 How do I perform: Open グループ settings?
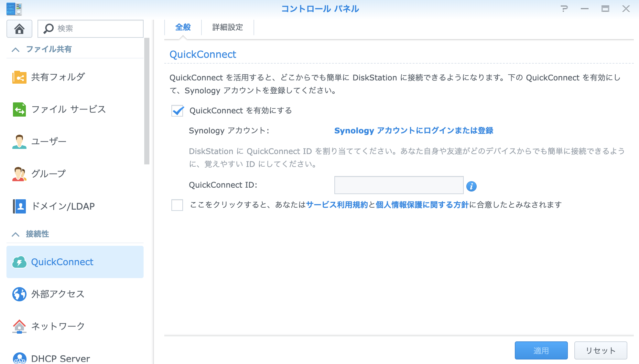[75, 174]
